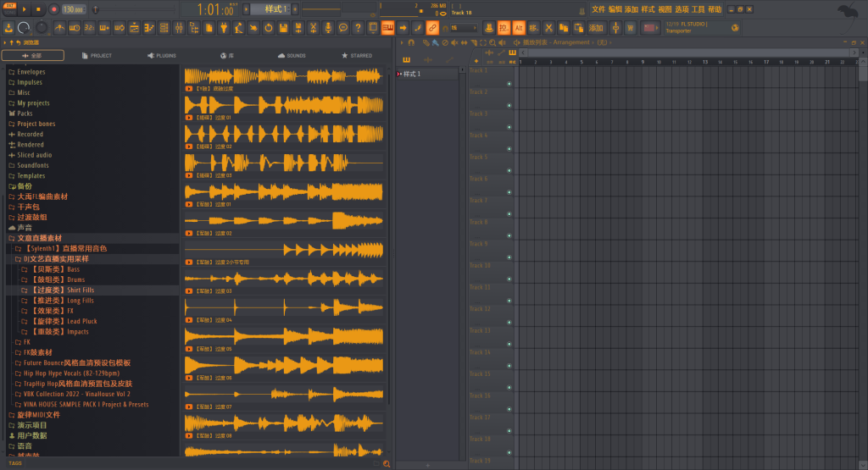The width and height of the screenshot is (868, 470).
Task: Open the flag language dropdown arrow
Action: [x=657, y=28]
